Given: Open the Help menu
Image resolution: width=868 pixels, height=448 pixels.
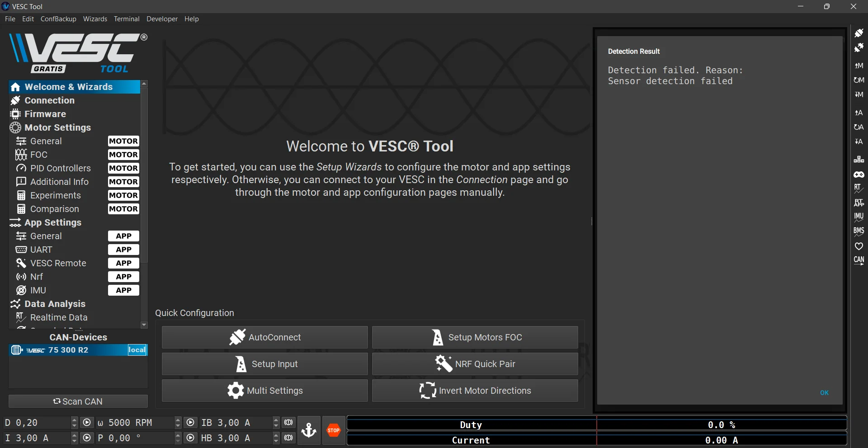Looking at the screenshot, I should pos(192,19).
